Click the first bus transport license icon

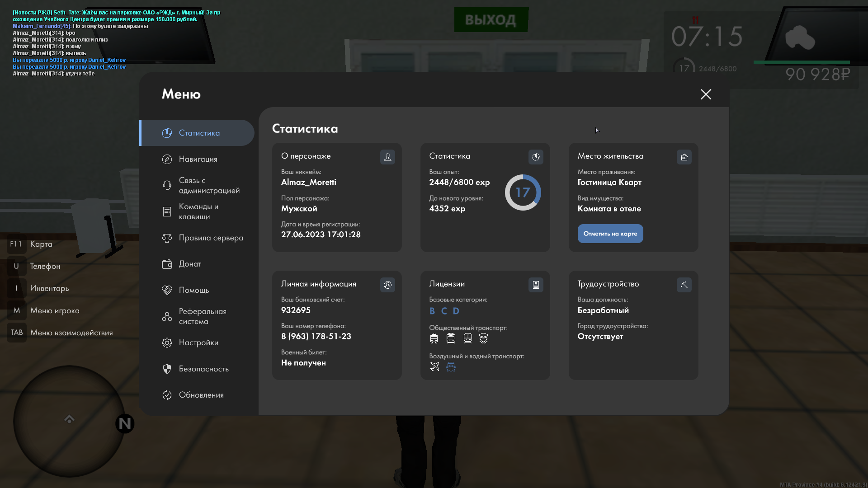pos(434,338)
